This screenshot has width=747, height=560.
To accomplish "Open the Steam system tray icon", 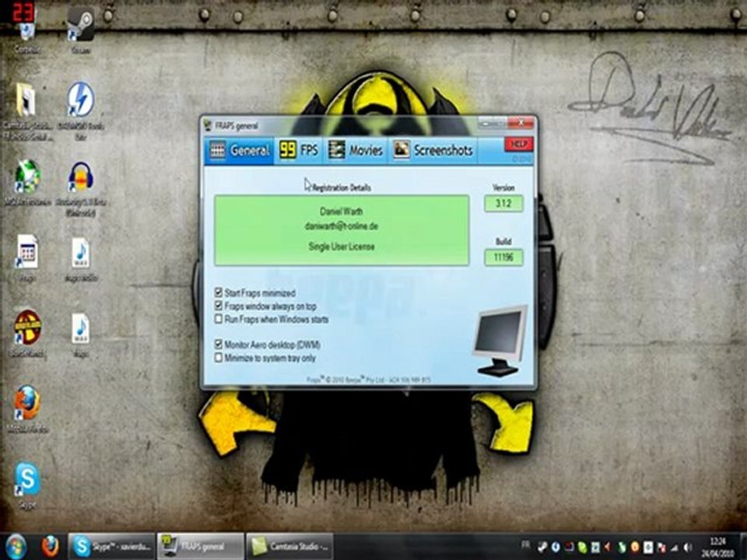I will (x=542, y=548).
